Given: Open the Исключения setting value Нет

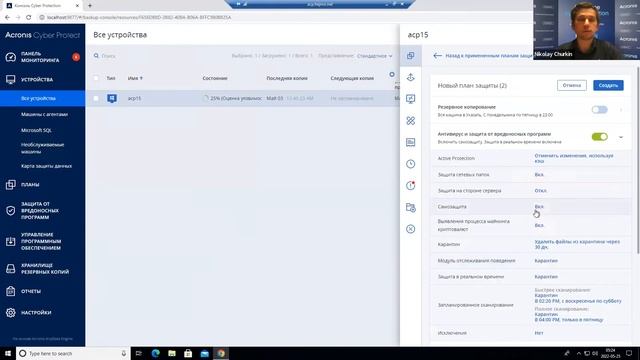Looking at the screenshot, I should click(x=539, y=333).
